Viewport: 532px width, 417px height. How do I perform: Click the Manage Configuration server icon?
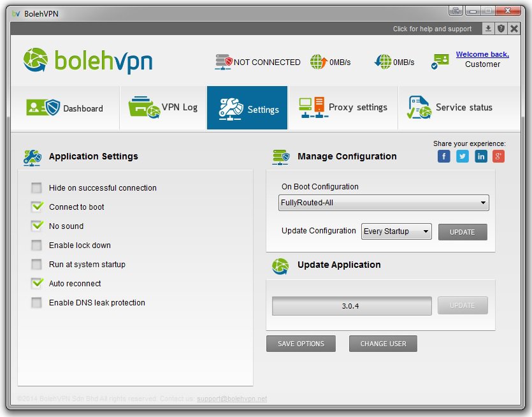pyautogui.click(x=281, y=157)
